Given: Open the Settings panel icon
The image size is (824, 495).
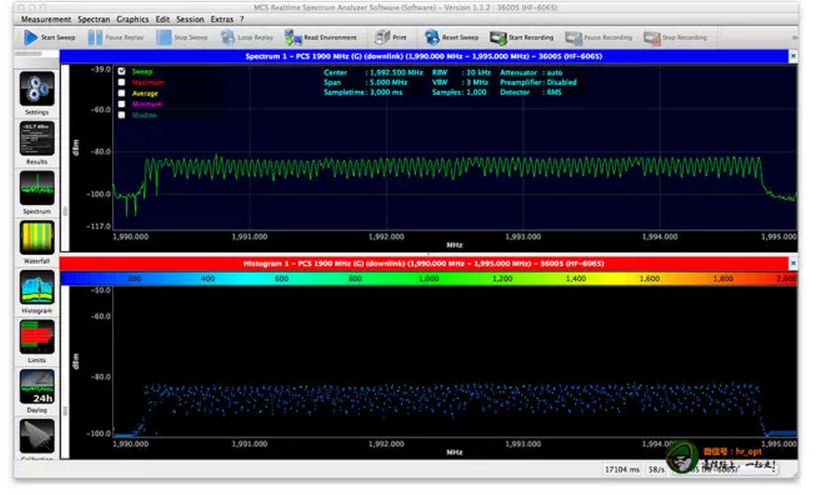Looking at the screenshot, I should pyautogui.click(x=37, y=89).
